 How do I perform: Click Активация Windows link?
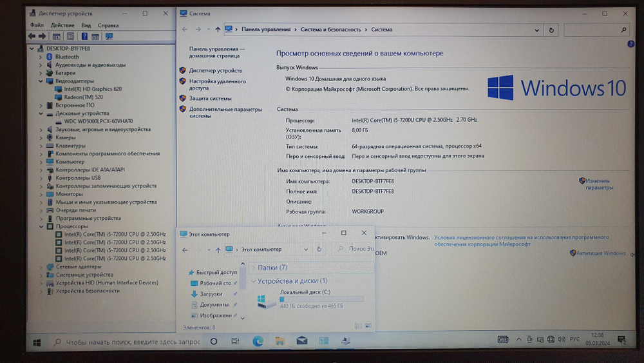click(x=600, y=253)
